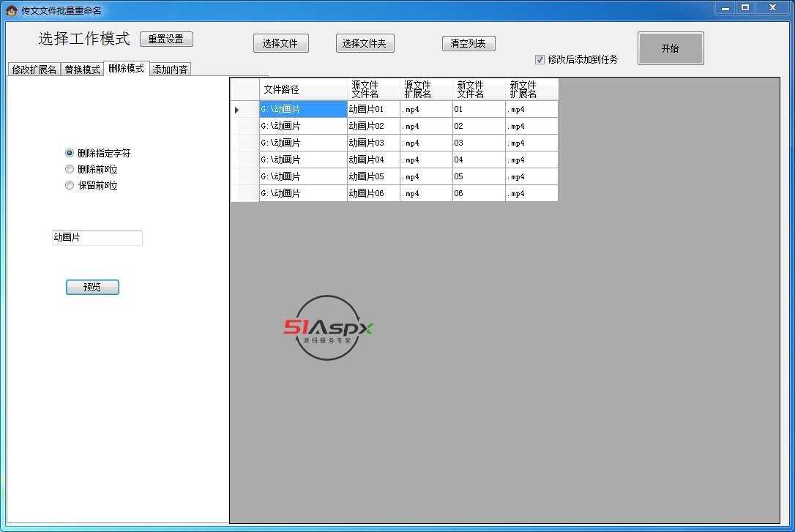Switch to the 修改扩展名 tab
Screen dimensions: 795x532
click(34, 70)
